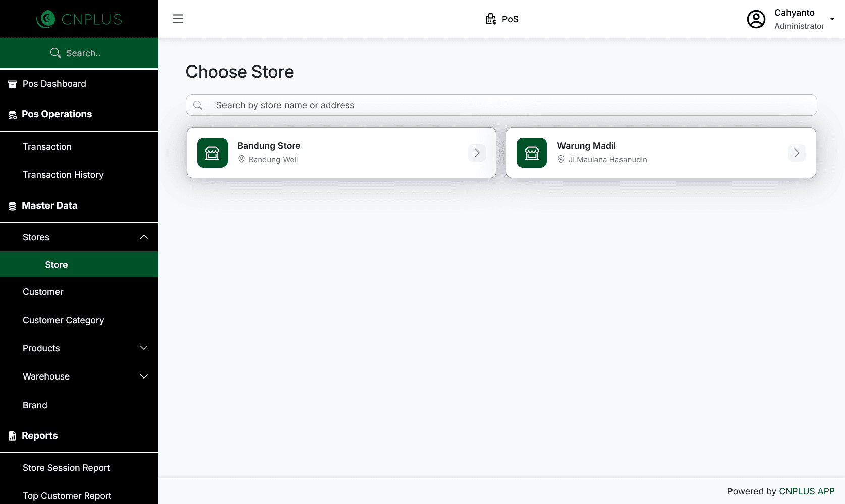Image resolution: width=845 pixels, height=504 pixels.
Task: Click Jl.Maulana Hasanudin address text
Action: [607, 160]
